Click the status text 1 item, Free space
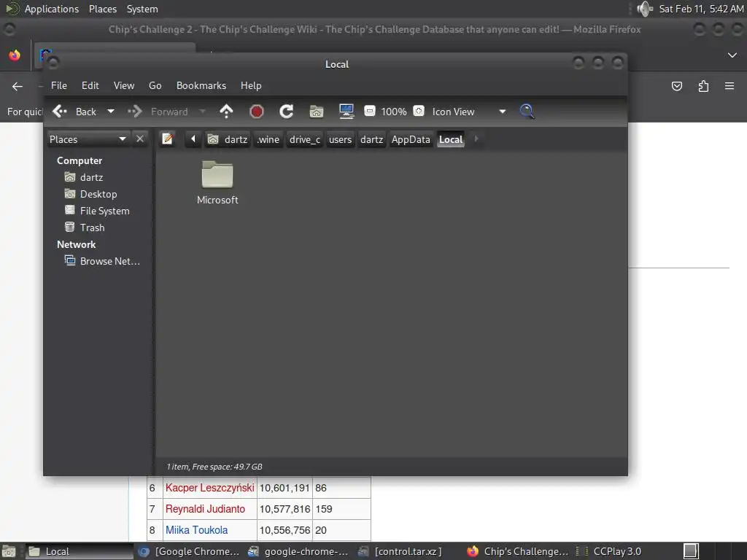 click(x=214, y=467)
